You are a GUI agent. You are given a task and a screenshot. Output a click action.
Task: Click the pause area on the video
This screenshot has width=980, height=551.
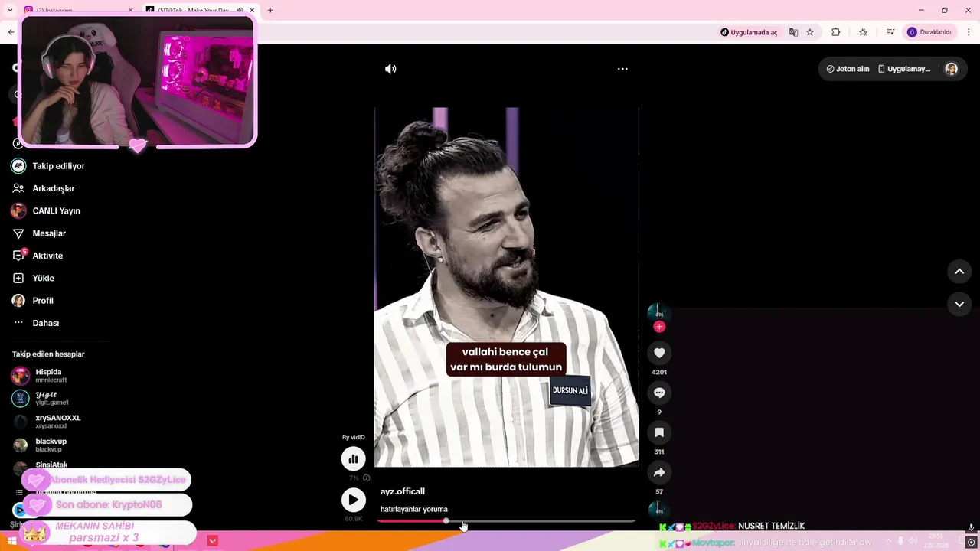[506, 287]
